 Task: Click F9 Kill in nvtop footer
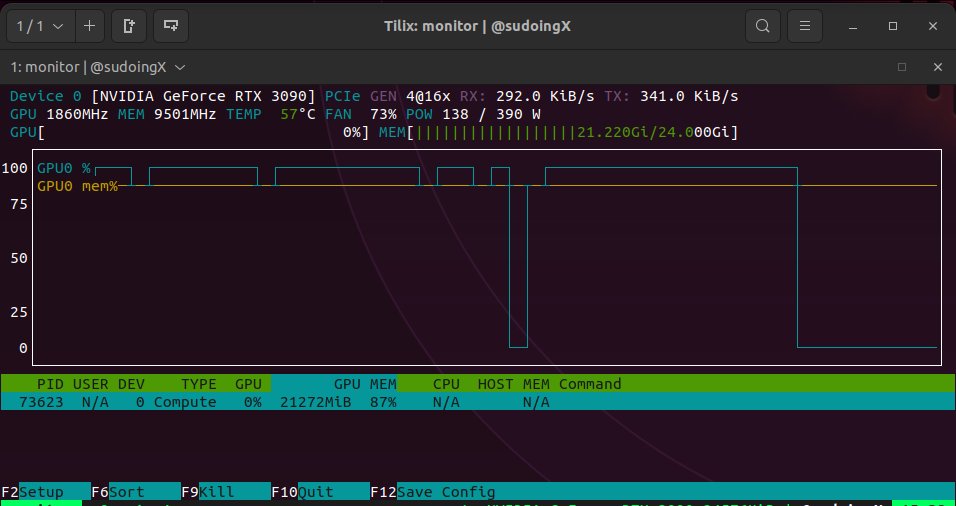click(226, 491)
